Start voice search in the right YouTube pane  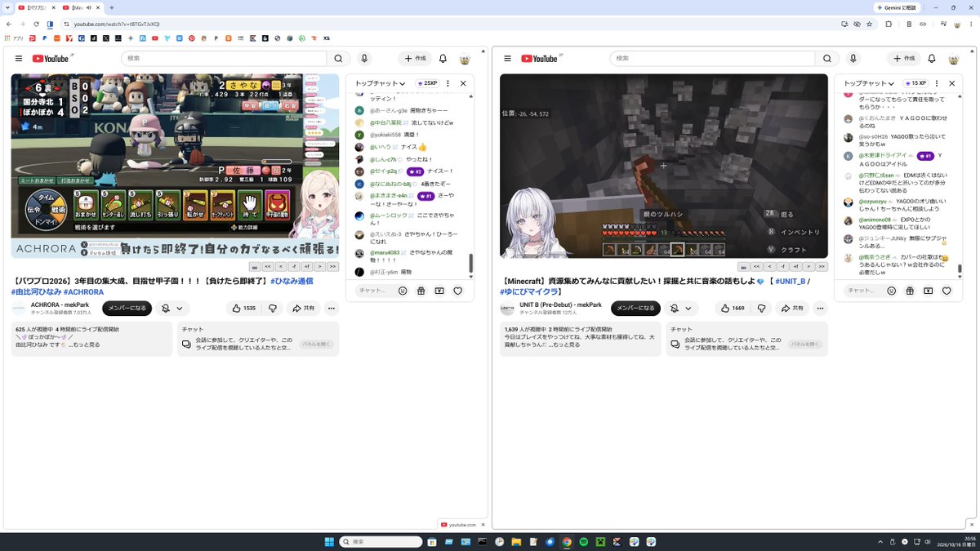pos(853,59)
